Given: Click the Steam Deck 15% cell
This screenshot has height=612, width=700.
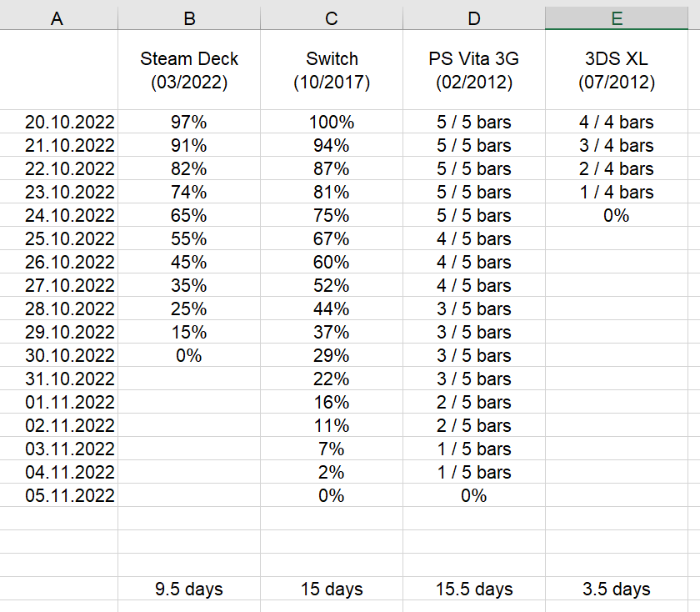Looking at the screenshot, I should (x=189, y=332).
